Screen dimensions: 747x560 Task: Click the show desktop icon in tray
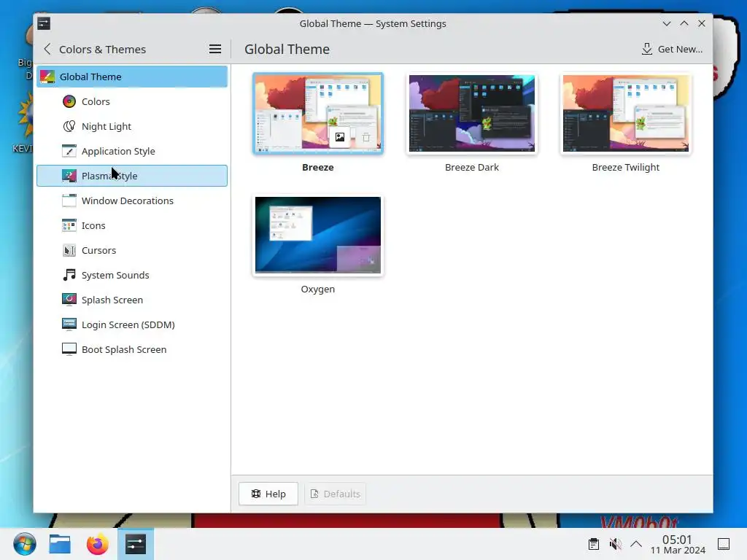click(724, 544)
